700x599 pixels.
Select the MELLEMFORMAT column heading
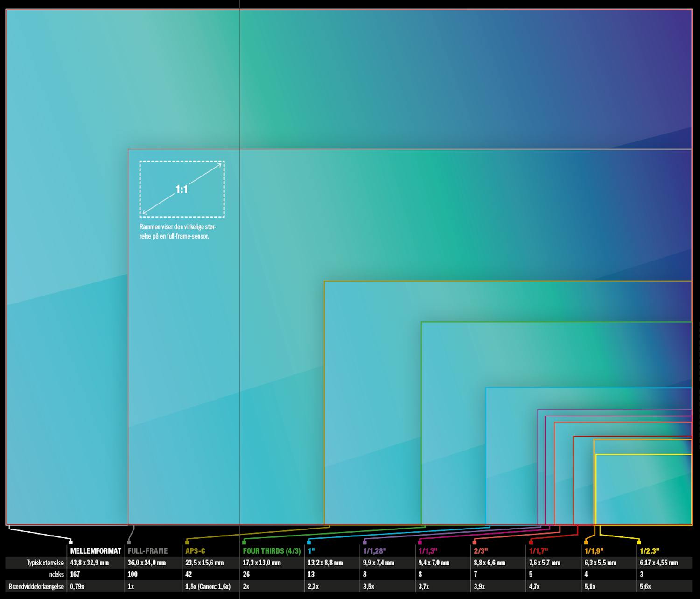pyautogui.click(x=96, y=551)
